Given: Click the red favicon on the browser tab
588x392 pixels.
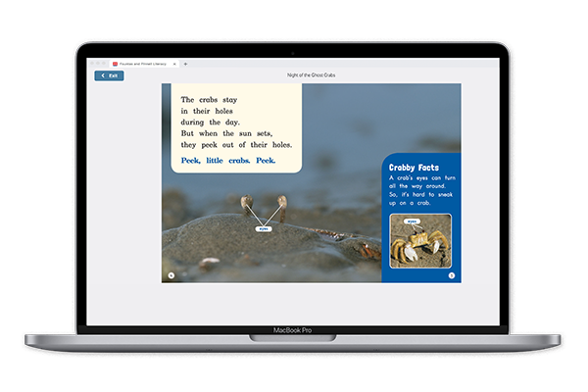Looking at the screenshot, I should 115,63.
